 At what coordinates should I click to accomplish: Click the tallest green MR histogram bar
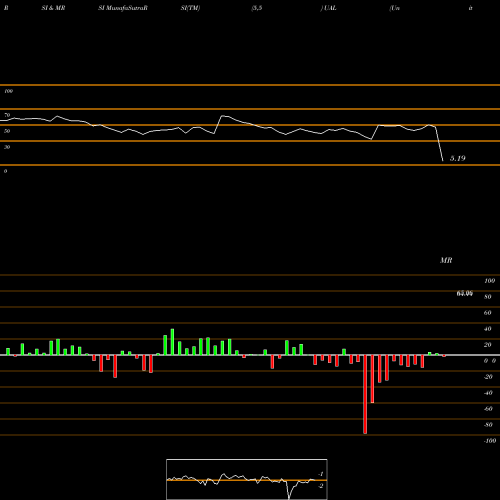coord(172,342)
